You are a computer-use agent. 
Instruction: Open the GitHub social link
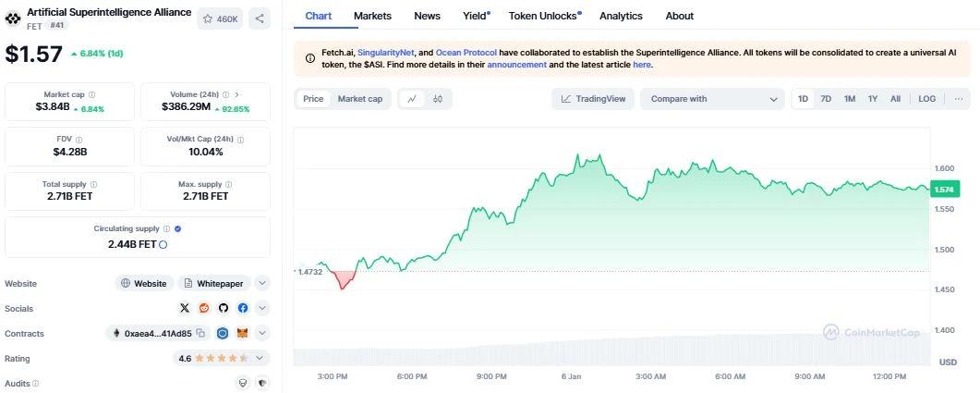pyautogui.click(x=224, y=308)
